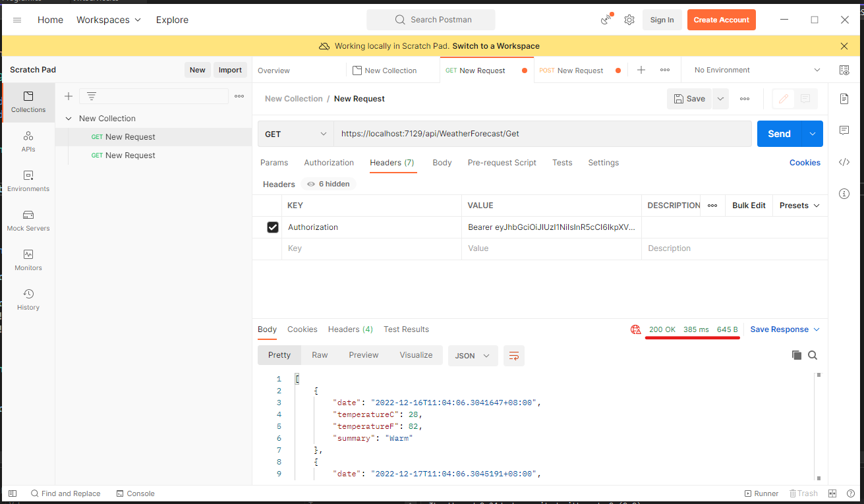This screenshot has width=864, height=504.
Task: Open tab overflow ellipsis menu
Action: 665,70
